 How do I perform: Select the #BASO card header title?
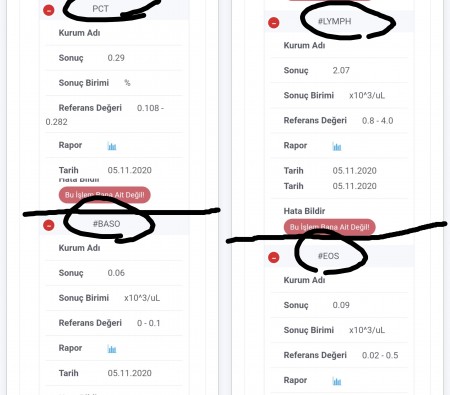106,224
